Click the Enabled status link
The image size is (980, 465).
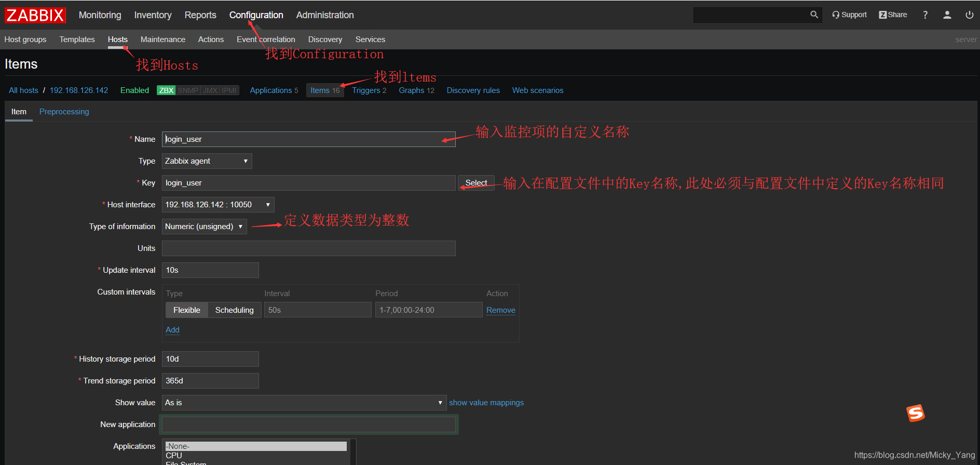pyautogui.click(x=134, y=90)
